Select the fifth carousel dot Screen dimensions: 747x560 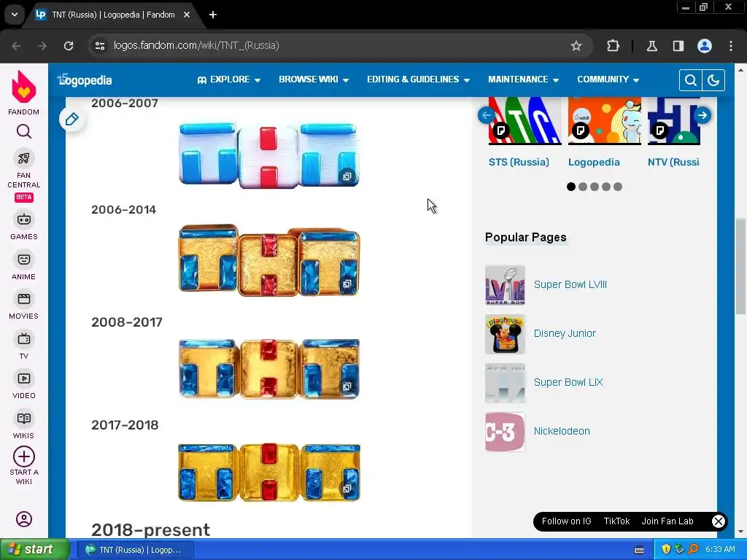tap(618, 187)
